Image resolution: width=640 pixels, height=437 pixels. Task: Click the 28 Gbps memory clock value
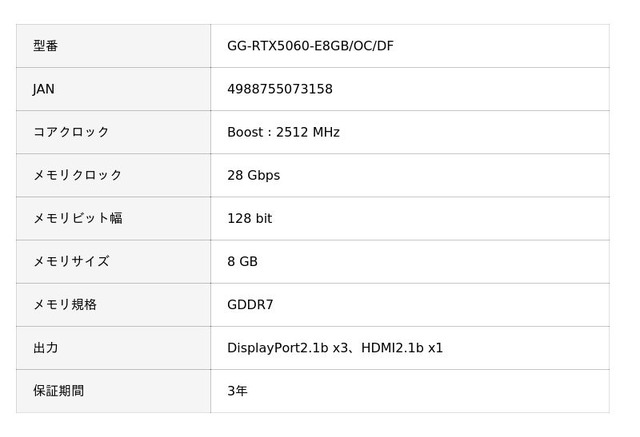(253, 175)
